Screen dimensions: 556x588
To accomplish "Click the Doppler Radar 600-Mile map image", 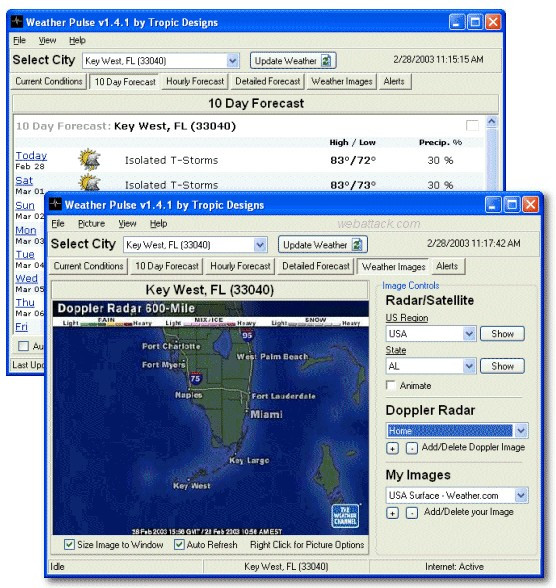I will 211,418.
